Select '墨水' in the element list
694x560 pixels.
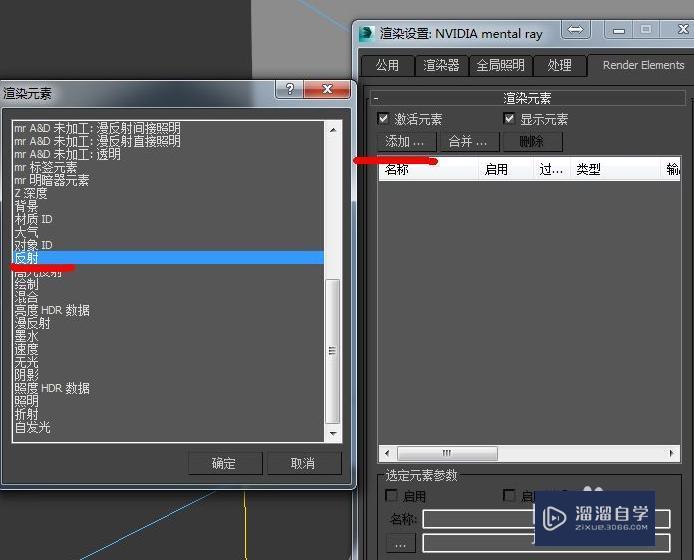[168, 336]
